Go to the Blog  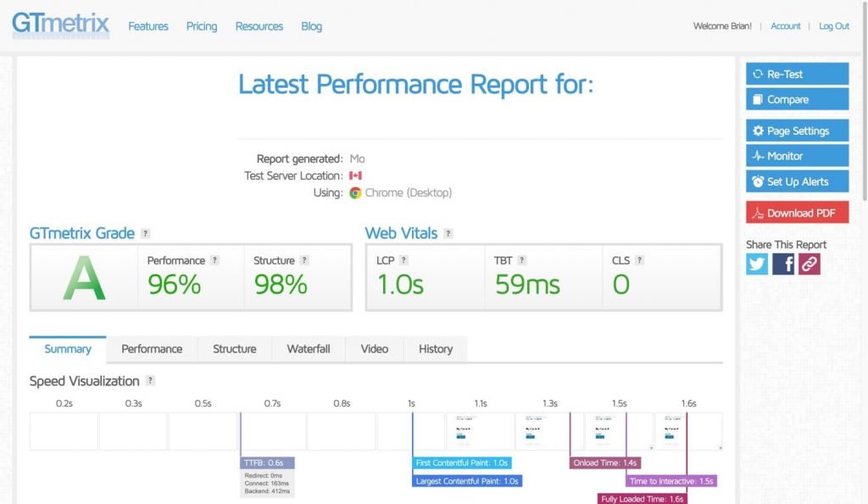(x=312, y=26)
